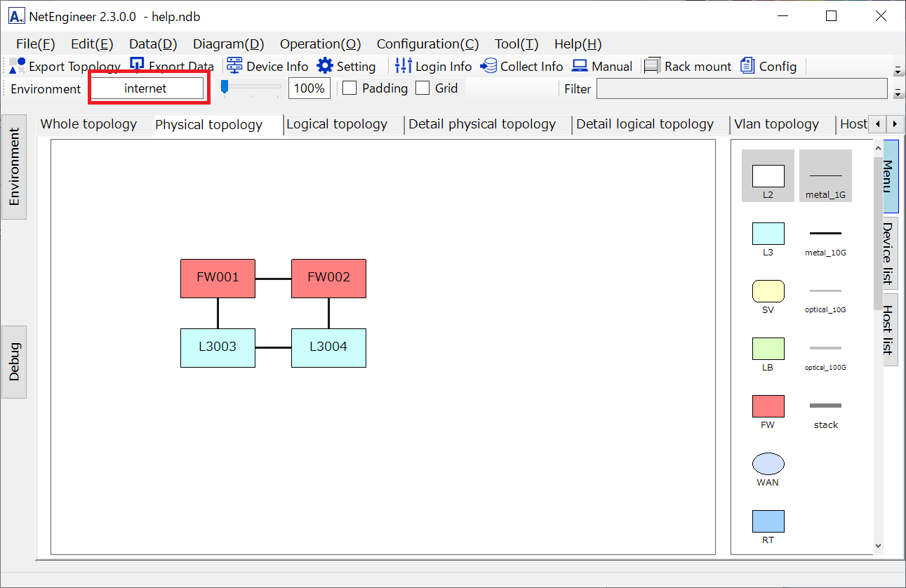The width and height of the screenshot is (906, 588).
Task: Open the Rack mount tool
Action: coord(653,66)
